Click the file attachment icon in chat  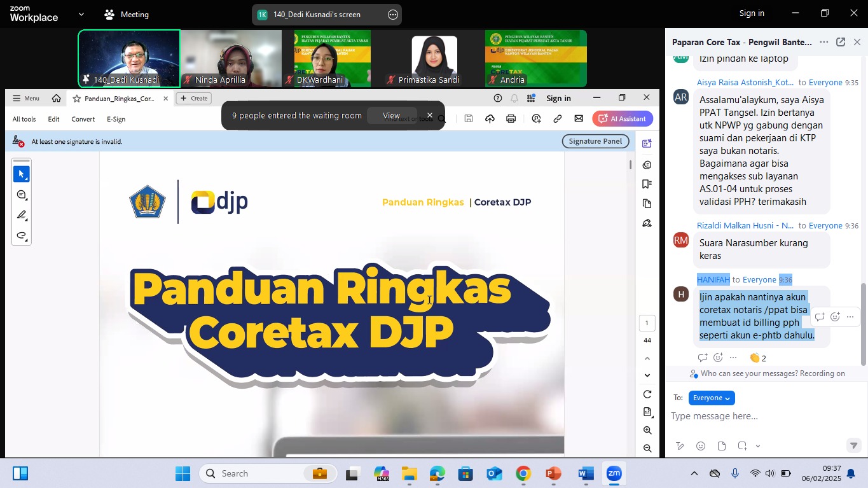pyautogui.click(x=721, y=446)
